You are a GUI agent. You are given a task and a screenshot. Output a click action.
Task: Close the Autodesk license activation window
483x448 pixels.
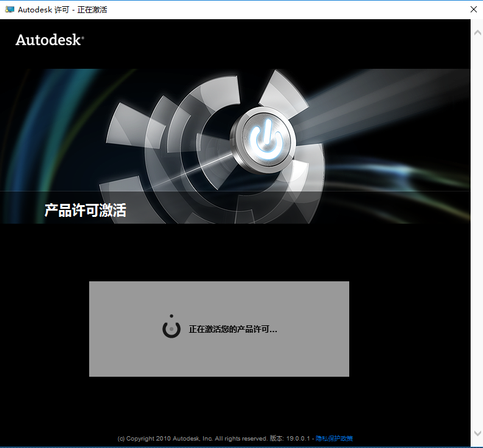click(x=474, y=9)
